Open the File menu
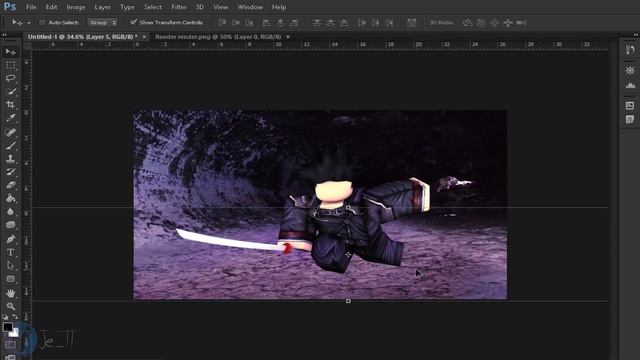 click(31, 7)
